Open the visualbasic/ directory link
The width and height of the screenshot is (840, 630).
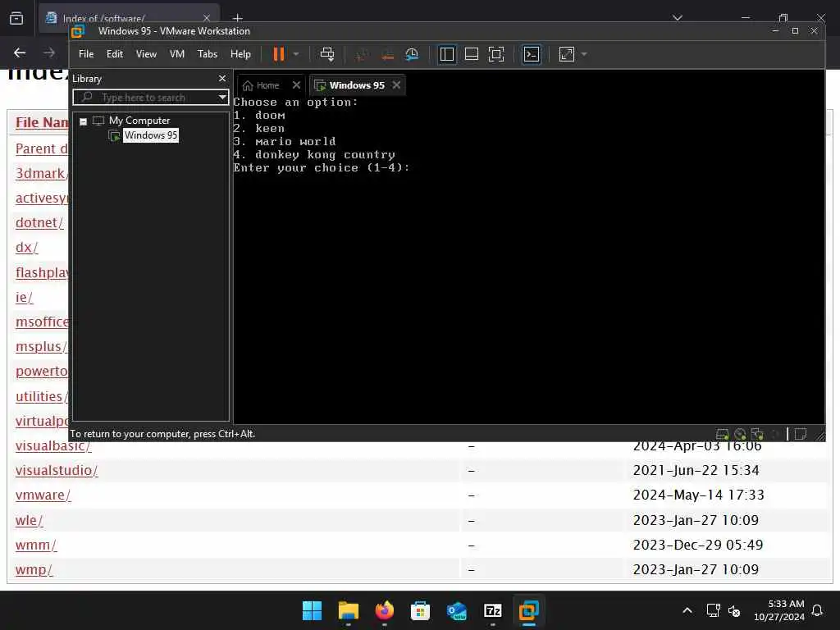tap(53, 445)
